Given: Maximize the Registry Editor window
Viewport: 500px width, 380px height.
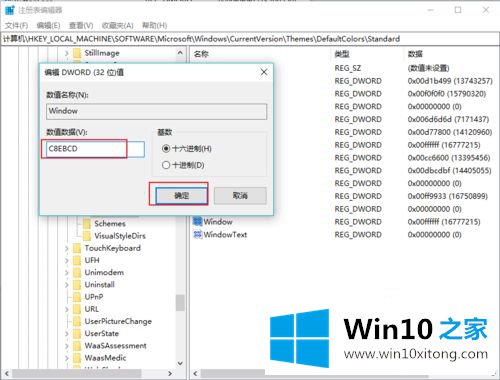Looking at the screenshot, I should click(x=458, y=10).
